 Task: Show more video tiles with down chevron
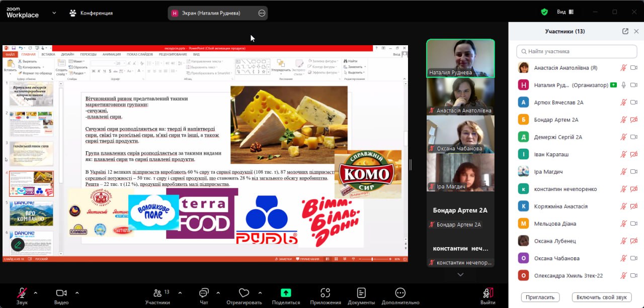pos(460,275)
